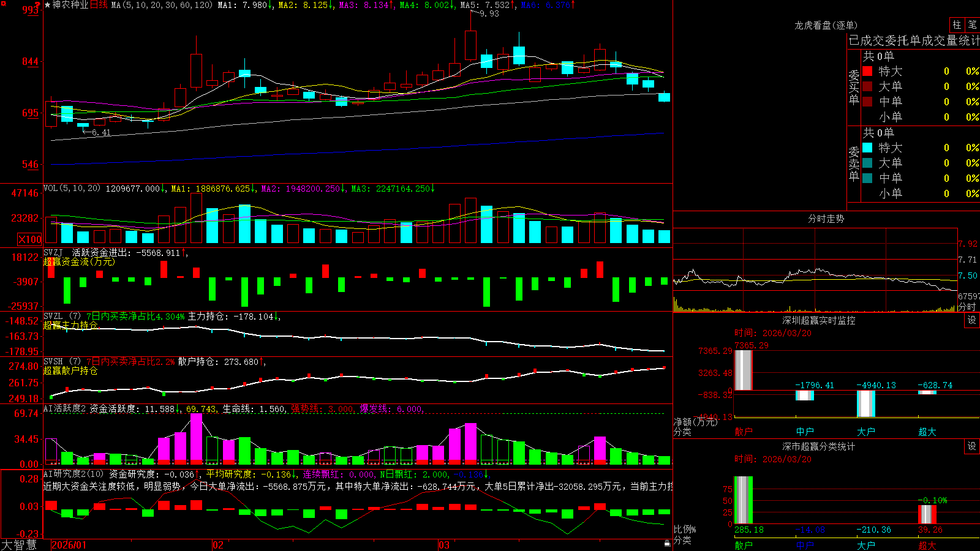
Task: Click the 已成交委托单成交量统计 header
Action: click(x=914, y=40)
